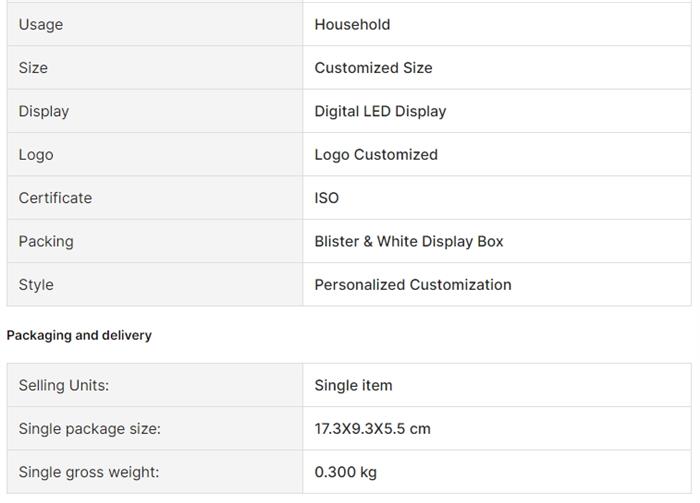Image resolution: width=700 pixels, height=503 pixels.
Task: Click the Selling Units label
Action: [64, 385]
